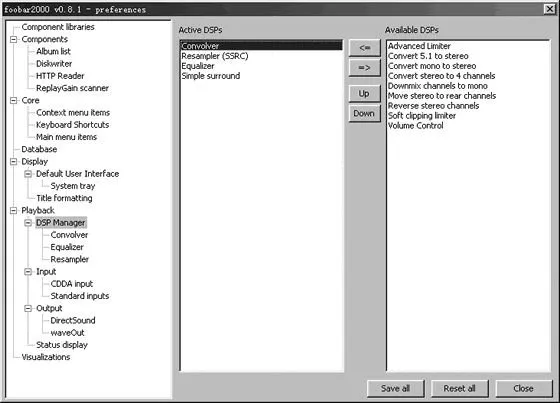Select ReplayGain scanner in the tree
The height and width of the screenshot is (403, 560).
pyautogui.click(x=72, y=88)
